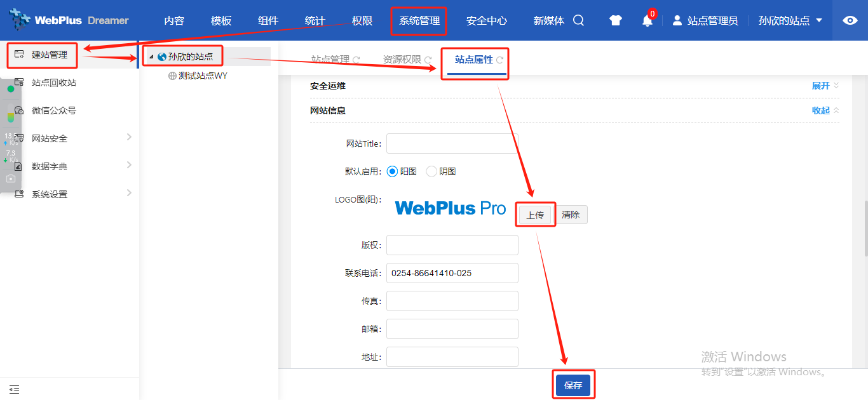
Task: Switch to the 站点管理 tab
Action: [x=330, y=60]
